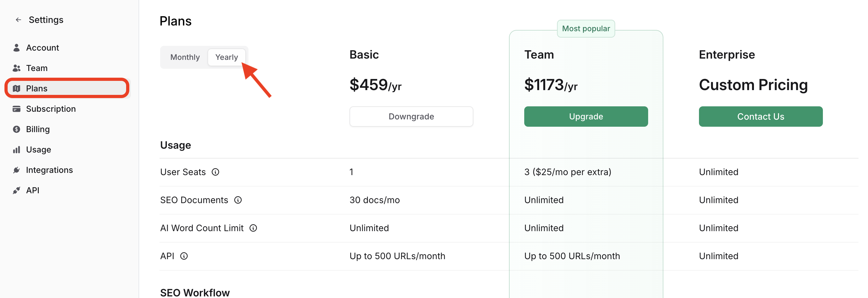This screenshot has height=298, width=868.
Task: Click the Subscription card icon
Action: (17, 109)
